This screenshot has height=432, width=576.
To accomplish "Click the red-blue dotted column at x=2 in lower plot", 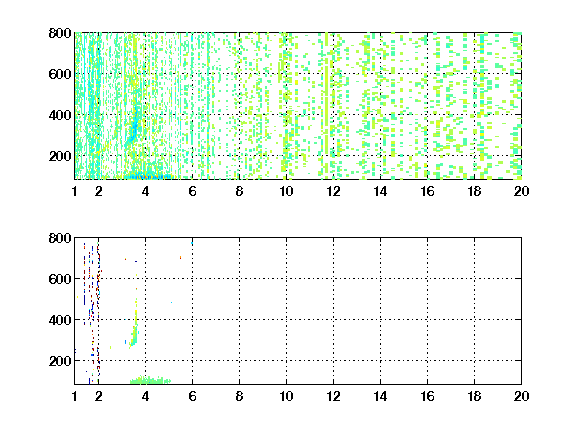I will [x=98, y=309].
